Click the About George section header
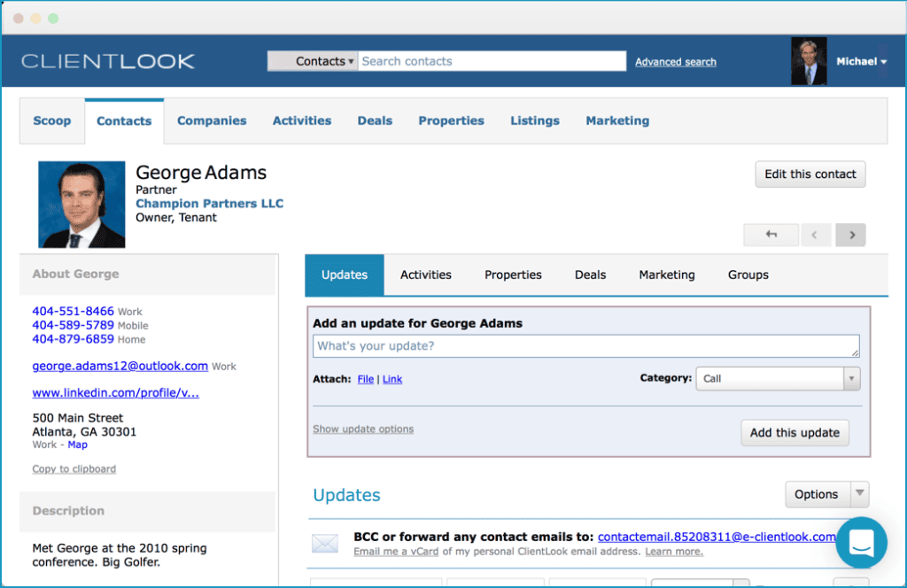The width and height of the screenshot is (907, 588). click(148, 275)
